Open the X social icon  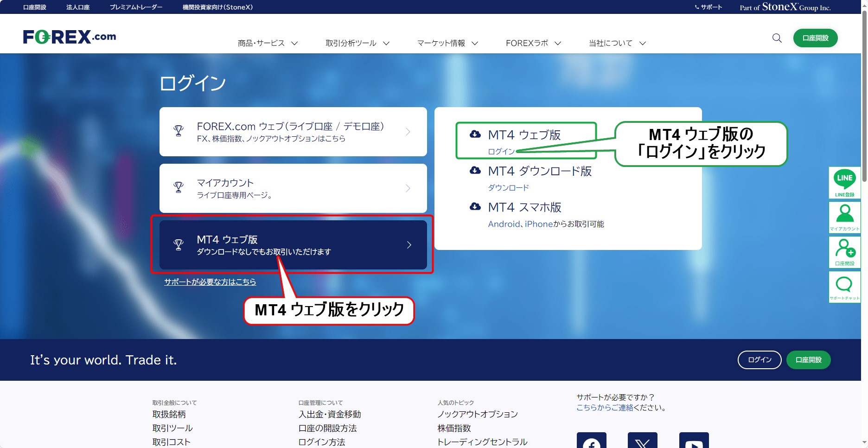pyautogui.click(x=643, y=441)
